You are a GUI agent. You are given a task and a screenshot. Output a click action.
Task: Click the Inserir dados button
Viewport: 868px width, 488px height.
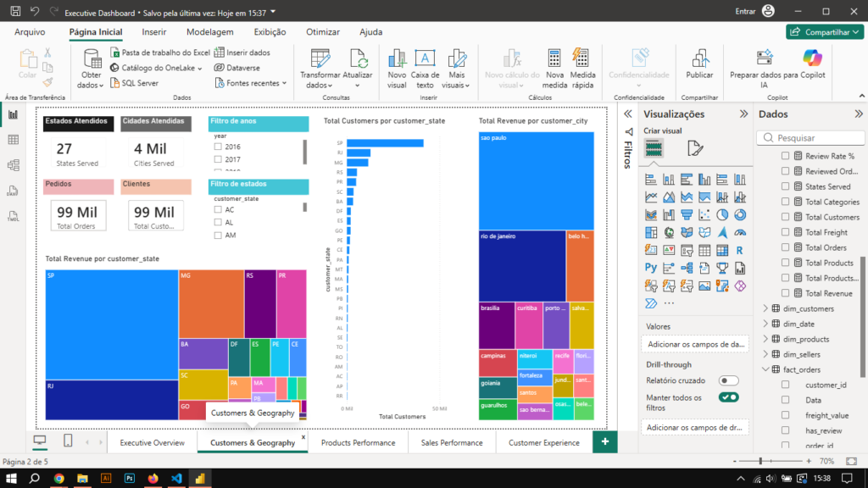tap(242, 53)
